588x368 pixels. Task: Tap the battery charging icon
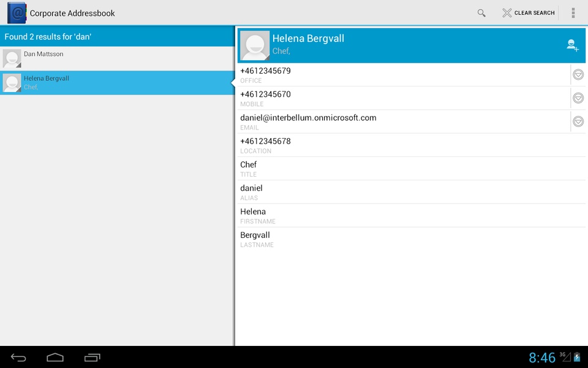click(x=577, y=357)
